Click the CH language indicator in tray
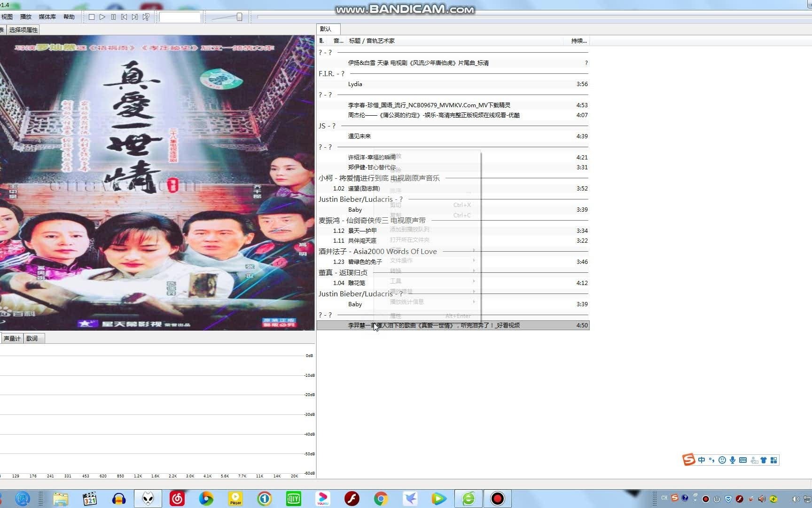 (x=664, y=498)
